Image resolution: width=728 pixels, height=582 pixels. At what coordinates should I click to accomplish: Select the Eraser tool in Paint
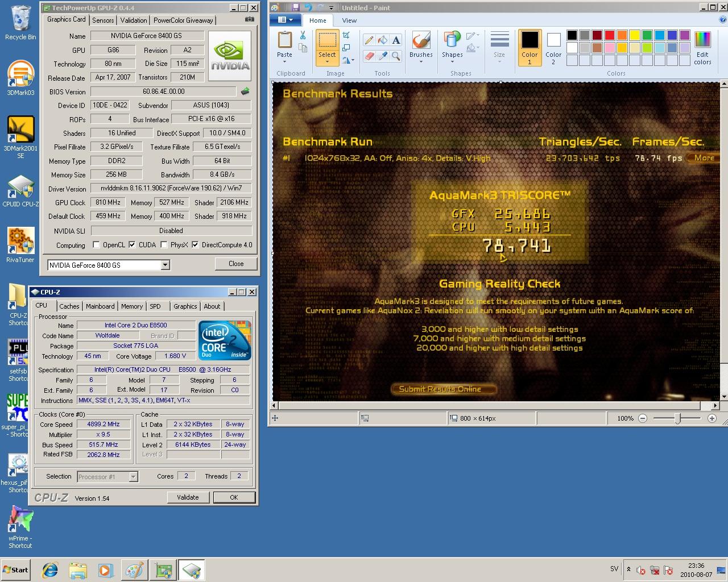click(369, 56)
